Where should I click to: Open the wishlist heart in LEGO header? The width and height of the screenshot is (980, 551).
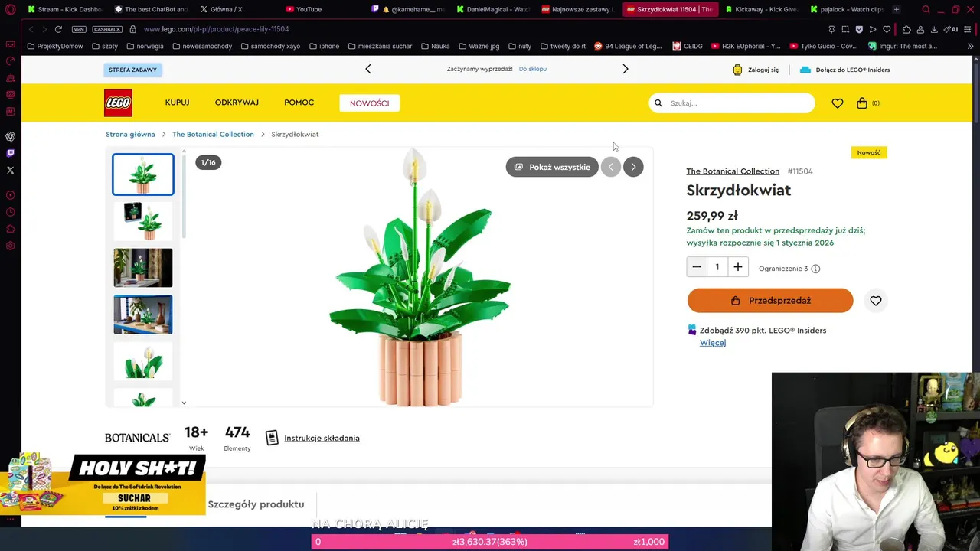(838, 103)
